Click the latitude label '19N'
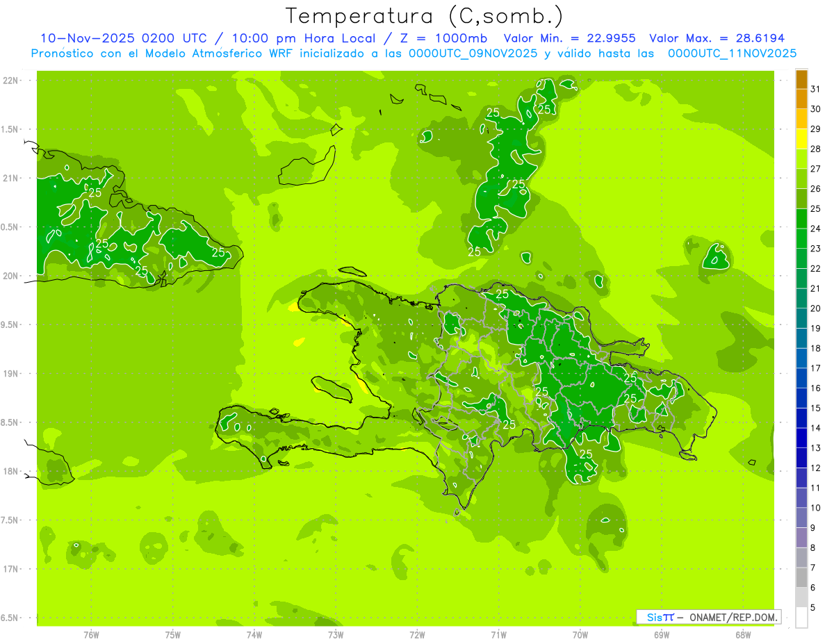Screen dimensions: 834x644 pos(12,373)
